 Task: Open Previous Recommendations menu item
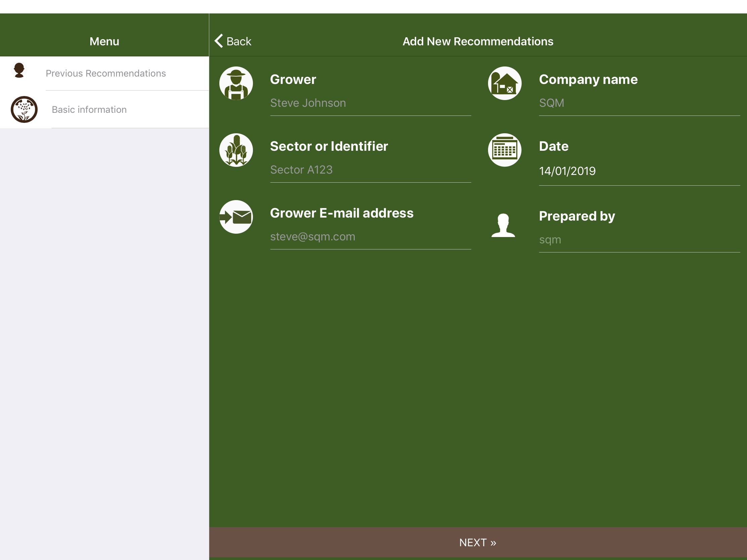click(106, 73)
